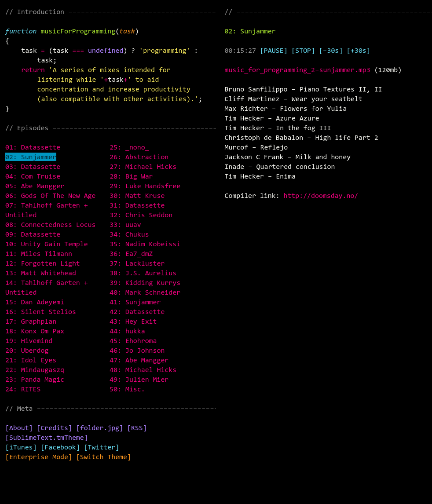Open episode 50: Misc.

[x=127, y=389]
